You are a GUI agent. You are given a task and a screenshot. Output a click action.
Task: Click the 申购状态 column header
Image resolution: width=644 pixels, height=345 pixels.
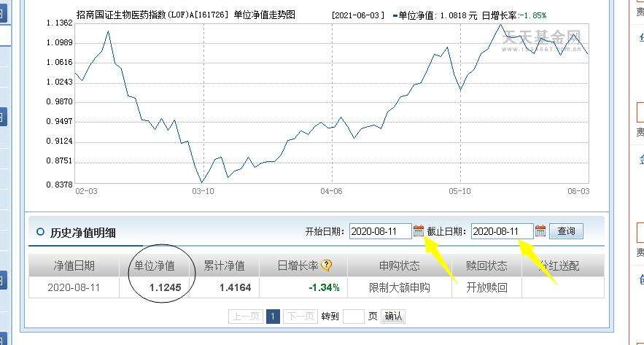pos(399,265)
